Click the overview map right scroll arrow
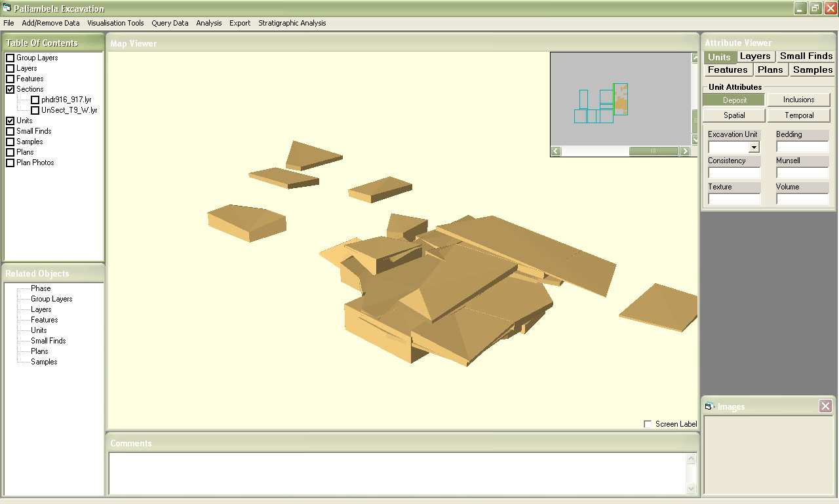This screenshot has width=839, height=504. tap(686, 151)
